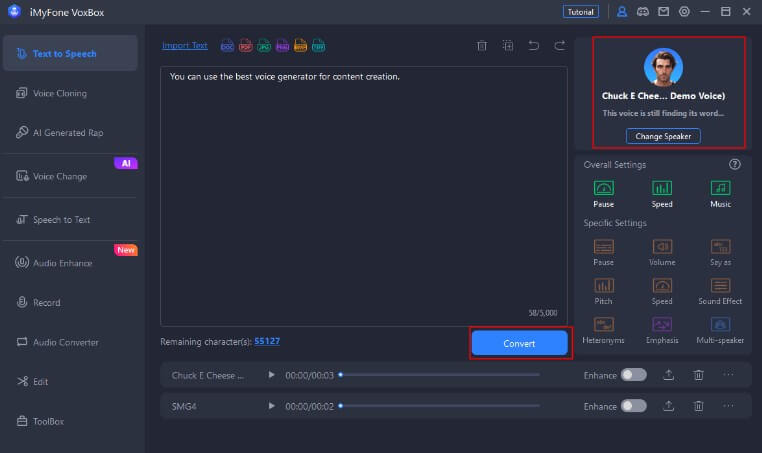This screenshot has width=762, height=453.
Task: Click the speaker avatar thumbnail
Action: 663,67
